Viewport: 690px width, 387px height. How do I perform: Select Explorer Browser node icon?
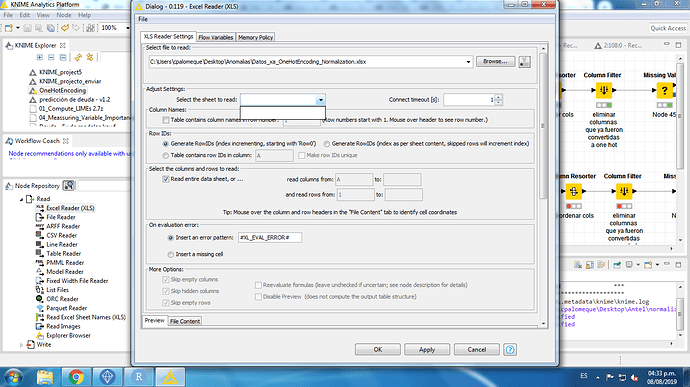39,335
